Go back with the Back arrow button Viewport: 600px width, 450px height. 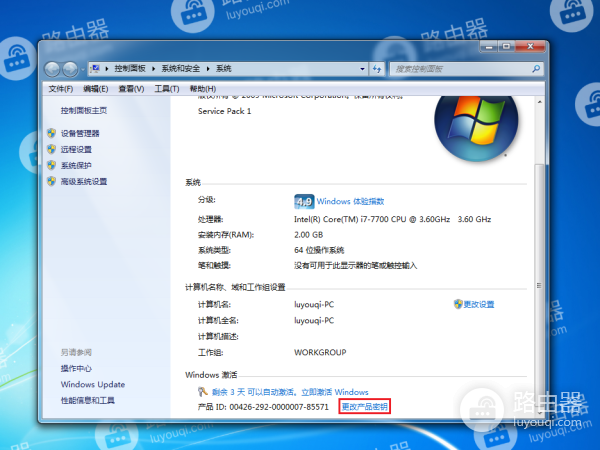(52, 69)
